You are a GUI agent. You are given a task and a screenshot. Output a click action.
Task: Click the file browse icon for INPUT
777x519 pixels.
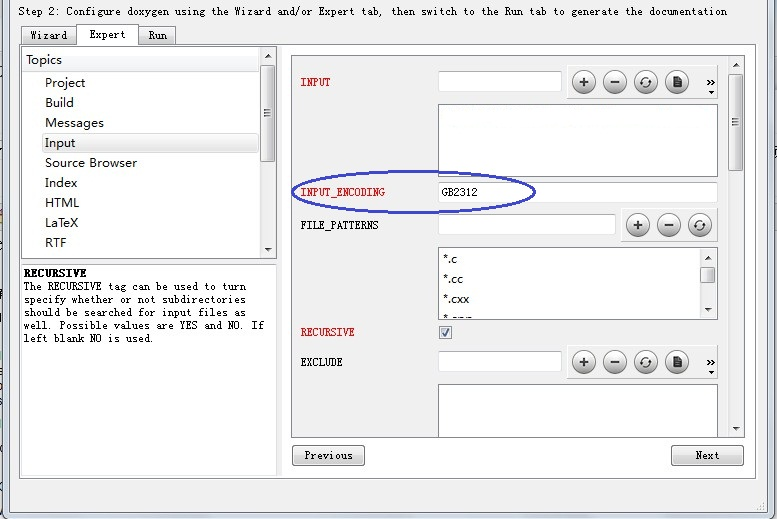(677, 83)
